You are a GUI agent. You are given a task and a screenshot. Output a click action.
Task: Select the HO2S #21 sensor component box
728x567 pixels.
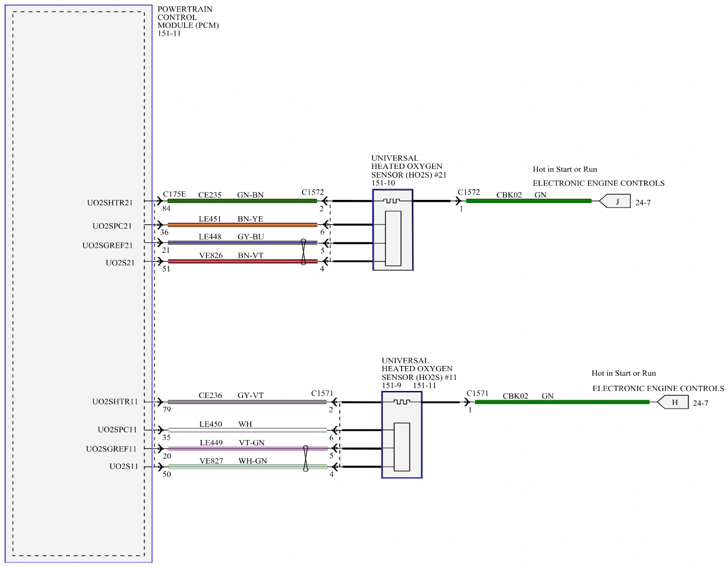(x=393, y=230)
